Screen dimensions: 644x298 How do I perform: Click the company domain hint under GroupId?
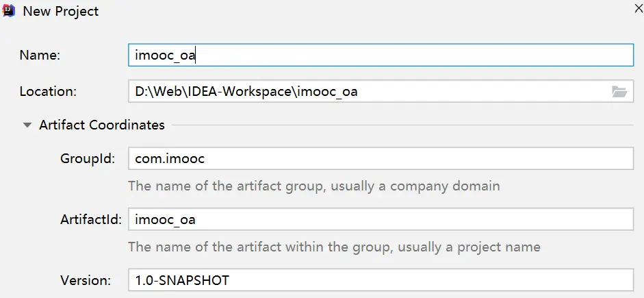(x=314, y=186)
